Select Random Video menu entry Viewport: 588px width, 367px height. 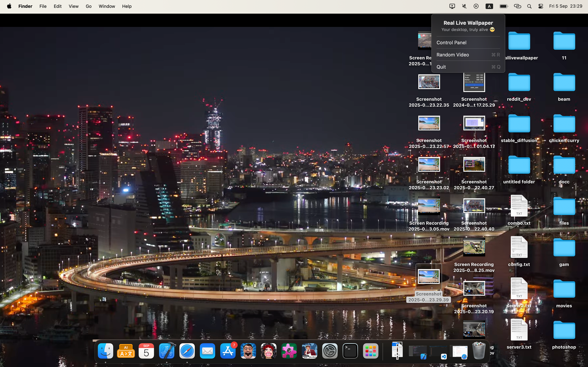(452, 55)
